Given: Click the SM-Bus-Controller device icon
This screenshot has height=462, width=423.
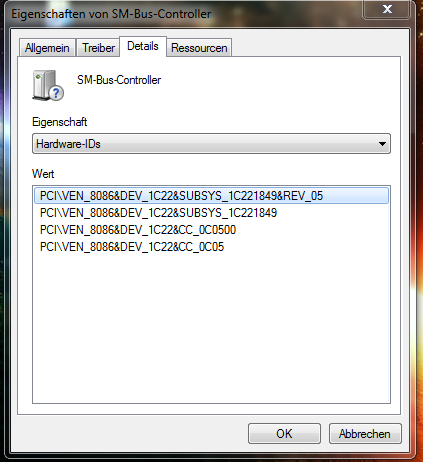Looking at the screenshot, I should 48,85.
